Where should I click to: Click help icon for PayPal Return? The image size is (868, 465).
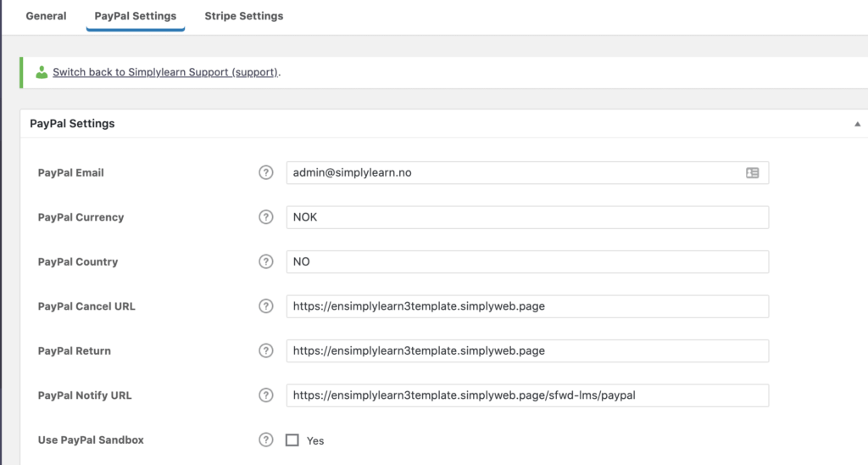pos(266,350)
